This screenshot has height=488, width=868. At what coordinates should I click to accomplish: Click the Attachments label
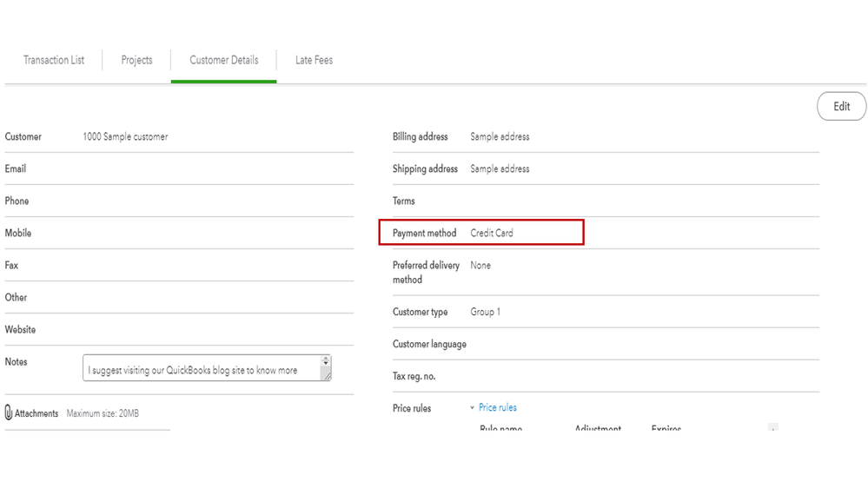[x=36, y=413]
